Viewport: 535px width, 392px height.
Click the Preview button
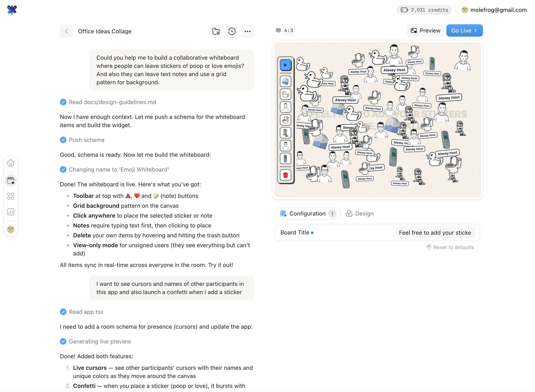[425, 30]
